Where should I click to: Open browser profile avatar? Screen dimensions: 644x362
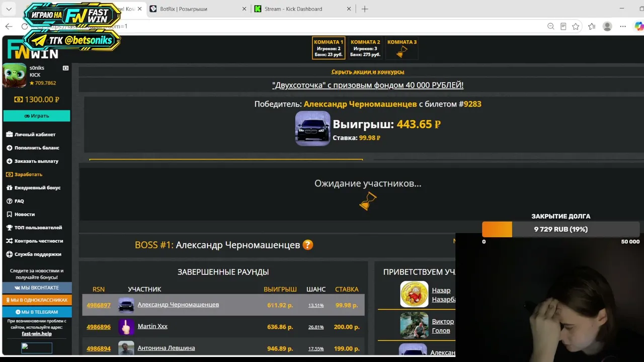(x=607, y=26)
